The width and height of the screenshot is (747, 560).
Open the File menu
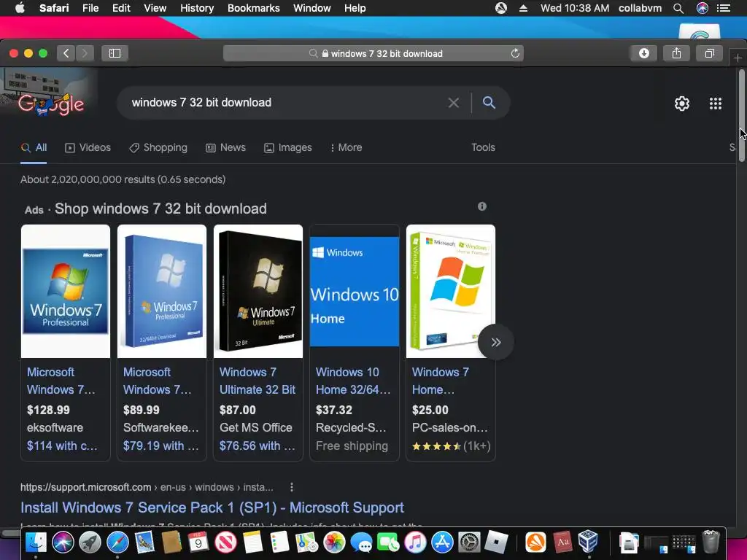click(90, 8)
